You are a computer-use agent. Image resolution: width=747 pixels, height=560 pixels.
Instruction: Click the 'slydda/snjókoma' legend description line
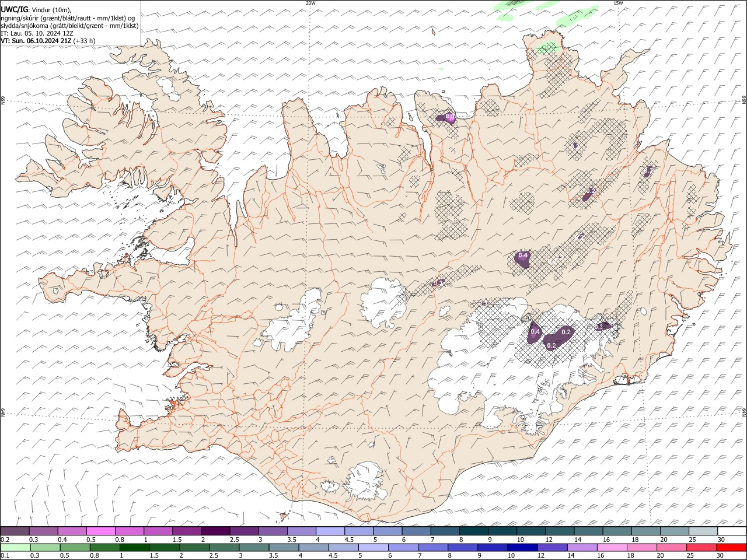pyautogui.click(x=69, y=26)
